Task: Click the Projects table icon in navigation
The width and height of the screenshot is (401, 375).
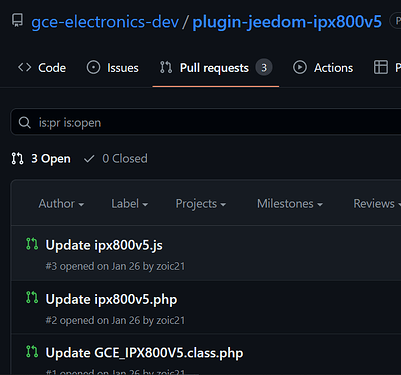Action: pos(381,67)
